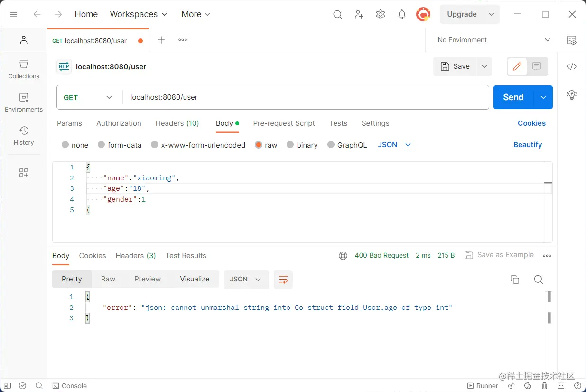Open the More dropdown menu
Image resolution: width=586 pixels, height=392 pixels.
coord(195,14)
